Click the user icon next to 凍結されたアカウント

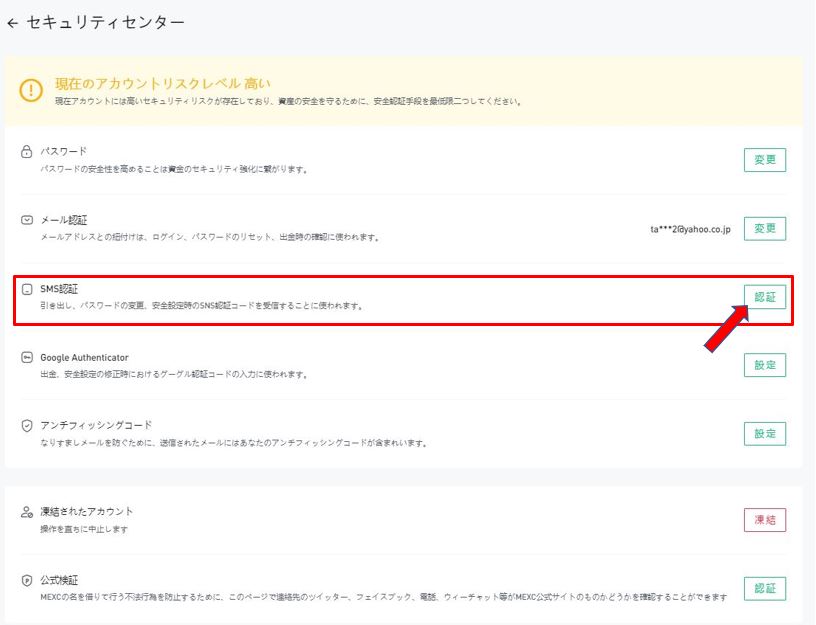tap(27, 511)
